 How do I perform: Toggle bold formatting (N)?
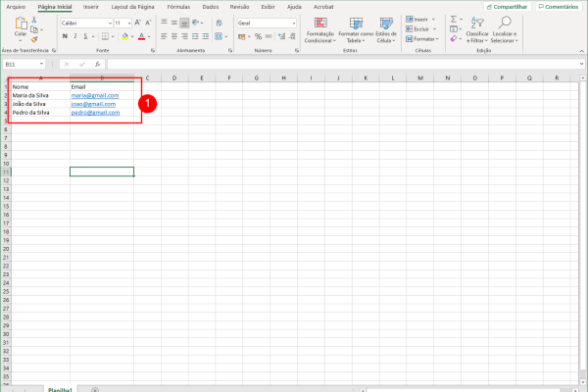64,36
